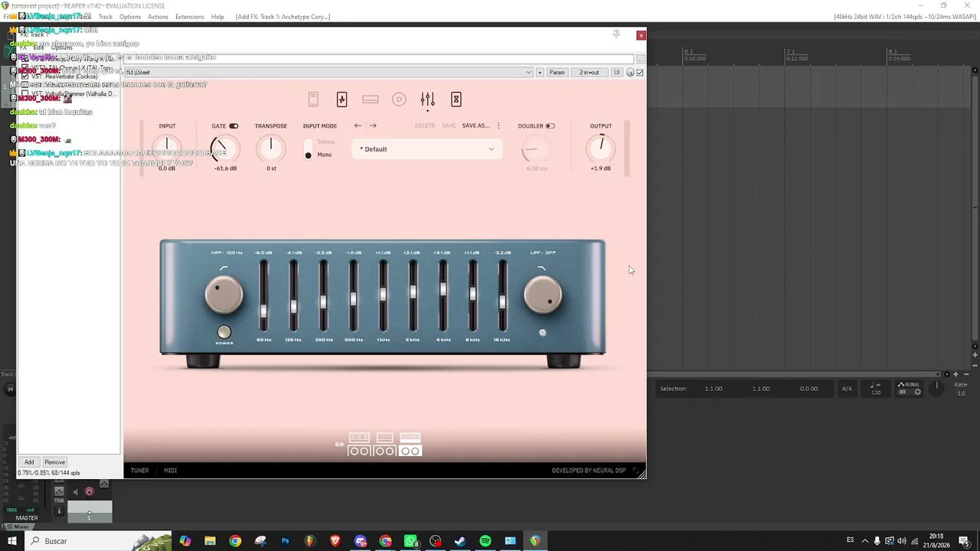Viewport: 980px width, 551px height.
Task: Open the 2 in+out pin routing menu
Action: click(590, 73)
